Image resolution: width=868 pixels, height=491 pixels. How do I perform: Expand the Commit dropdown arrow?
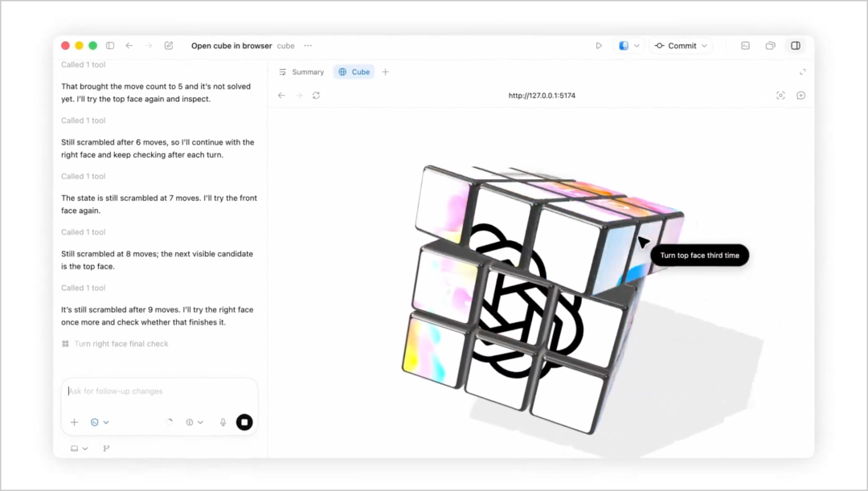pos(704,46)
